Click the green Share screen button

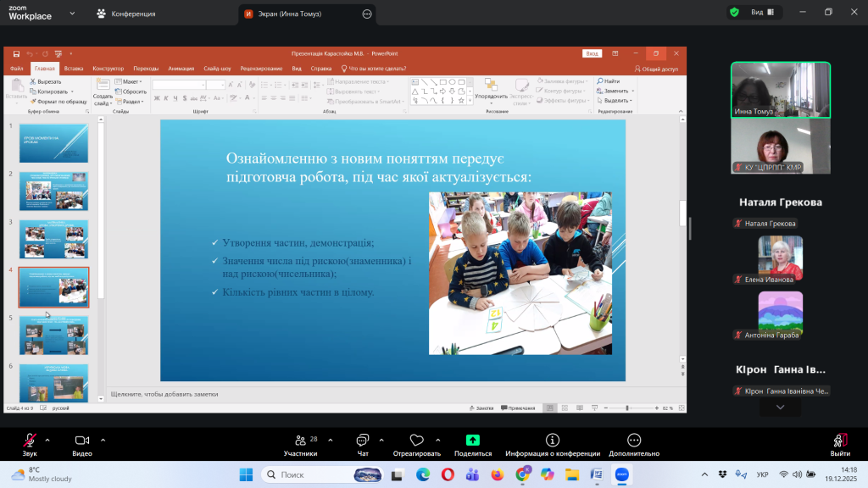473,441
